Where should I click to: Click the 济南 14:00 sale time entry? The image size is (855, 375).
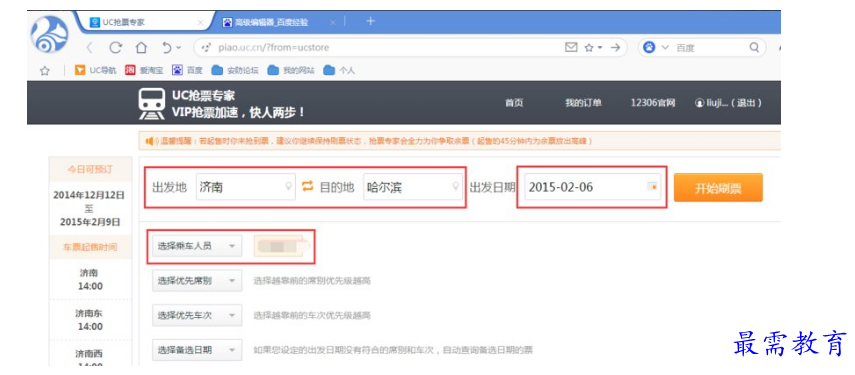tap(90, 279)
